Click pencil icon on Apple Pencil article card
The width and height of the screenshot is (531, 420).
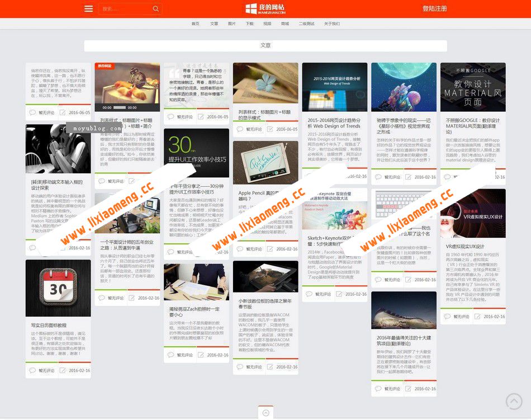269,249
